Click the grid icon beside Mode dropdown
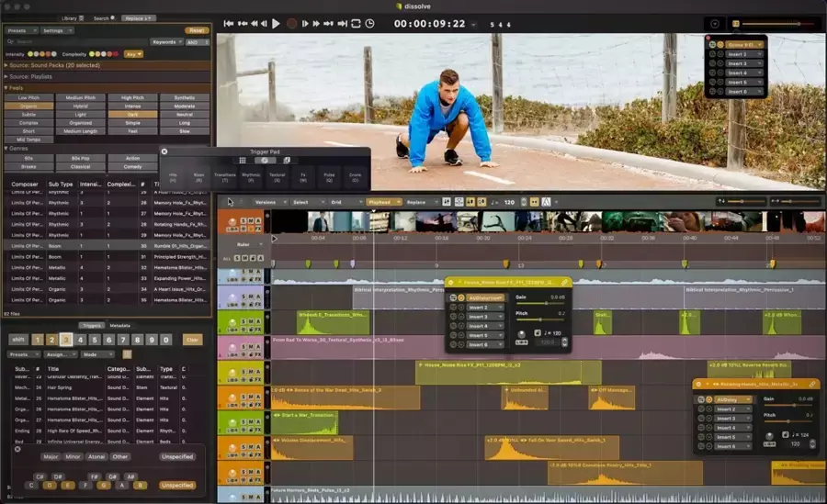827x504 pixels. (127, 353)
